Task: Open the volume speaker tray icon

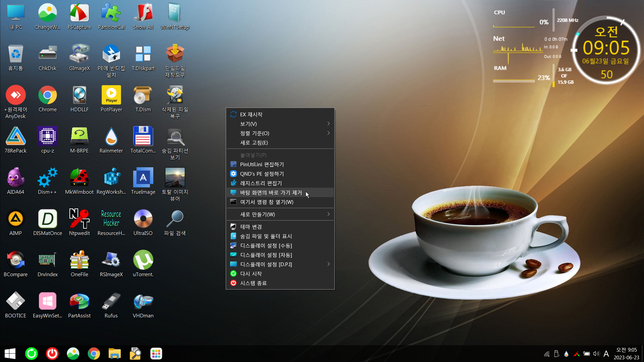Action: 596,354
